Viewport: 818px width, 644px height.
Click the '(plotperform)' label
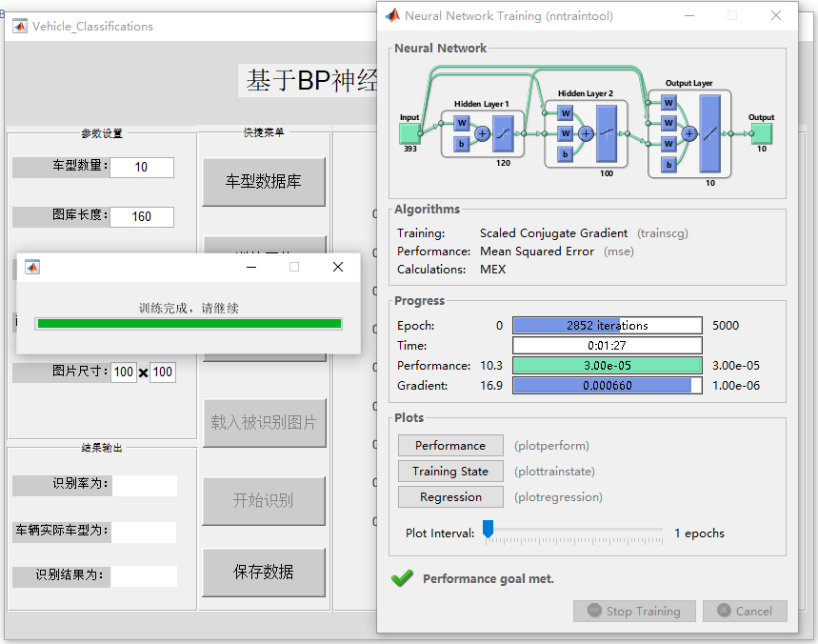tap(551, 446)
